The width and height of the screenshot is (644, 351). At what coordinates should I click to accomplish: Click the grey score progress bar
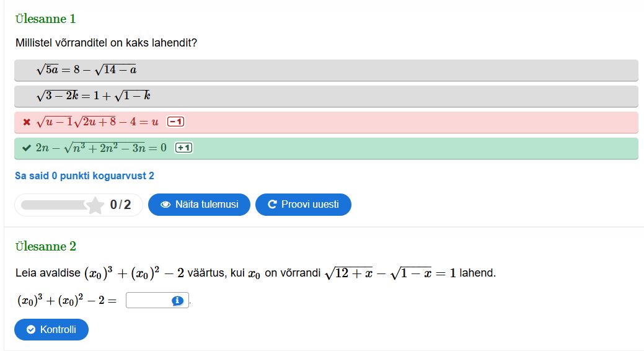[x=55, y=205]
